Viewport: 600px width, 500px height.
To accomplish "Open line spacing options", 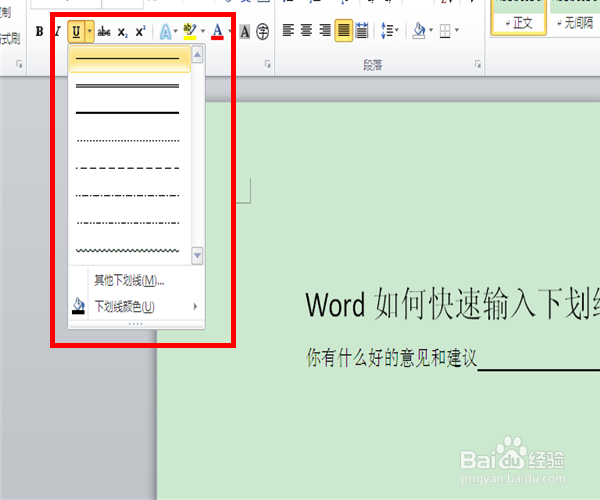I will (387, 30).
